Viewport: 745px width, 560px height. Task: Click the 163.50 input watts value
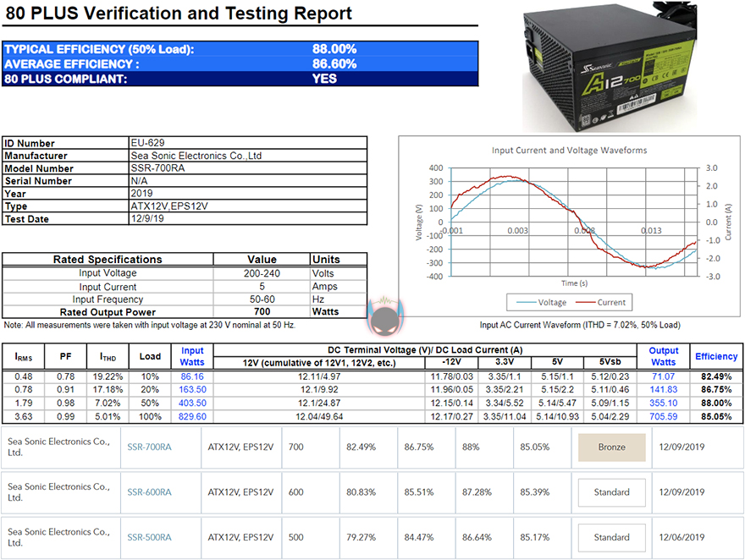pos(192,389)
